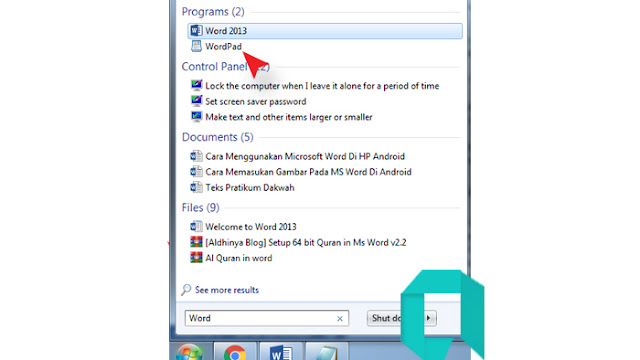Clear the search box with the X icon
Screen dimensions: 640x360
tap(340, 319)
